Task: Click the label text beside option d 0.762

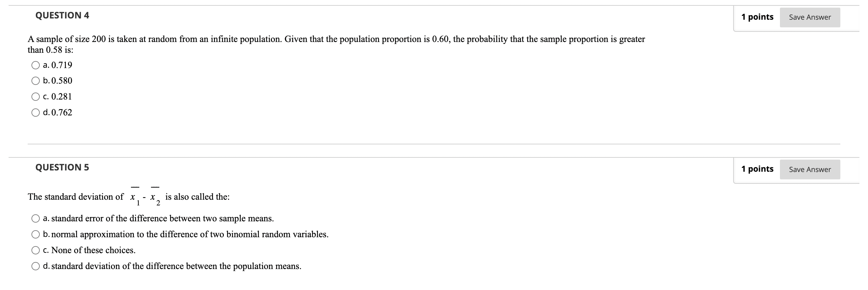Action: pyautogui.click(x=57, y=112)
